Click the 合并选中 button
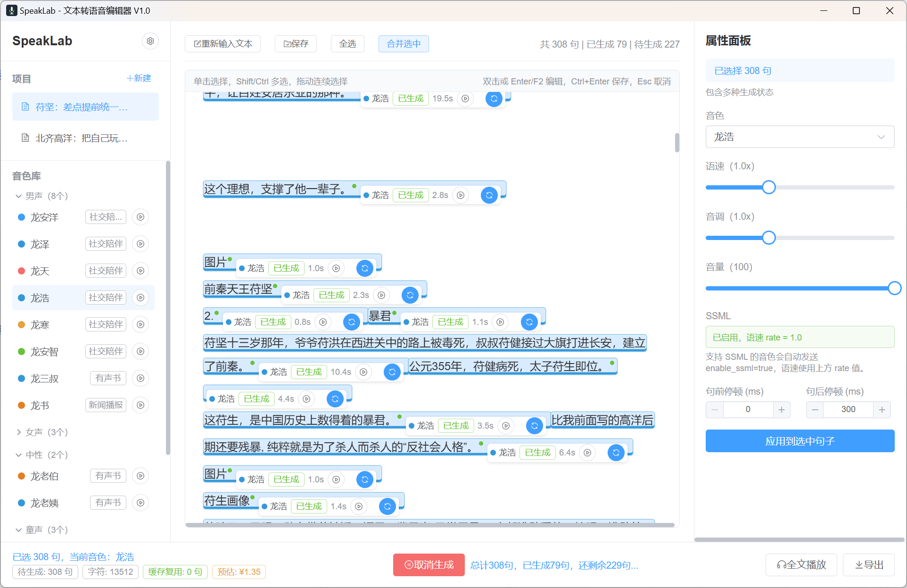907x588 pixels. (404, 44)
